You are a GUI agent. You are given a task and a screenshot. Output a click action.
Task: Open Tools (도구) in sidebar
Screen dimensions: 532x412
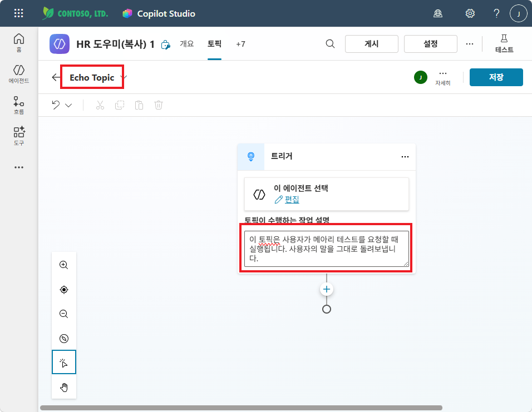click(x=19, y=136)
